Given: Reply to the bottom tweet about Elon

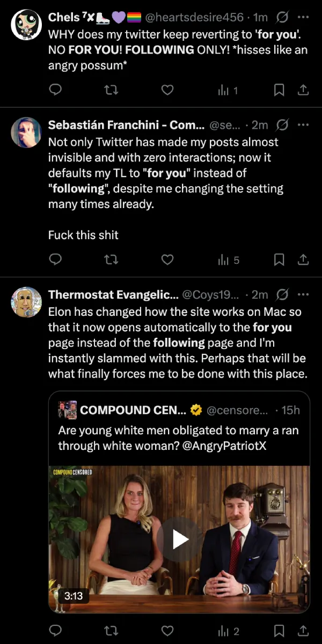Looking at the screenshot, I should pyautogui.click(x=55, y=631).
